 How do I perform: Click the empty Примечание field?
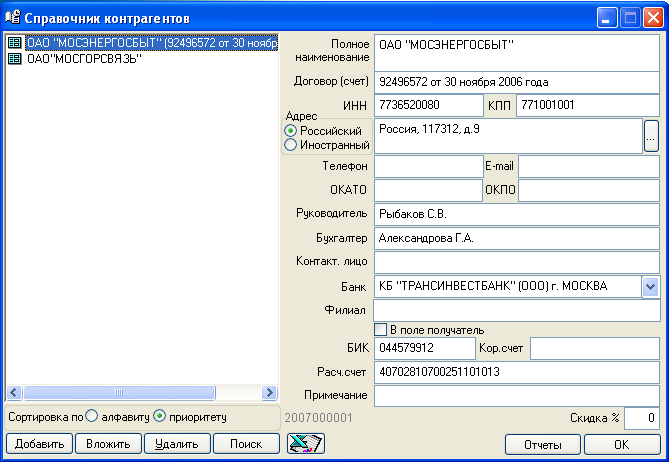pyautogui.click(x=517, y=396)
